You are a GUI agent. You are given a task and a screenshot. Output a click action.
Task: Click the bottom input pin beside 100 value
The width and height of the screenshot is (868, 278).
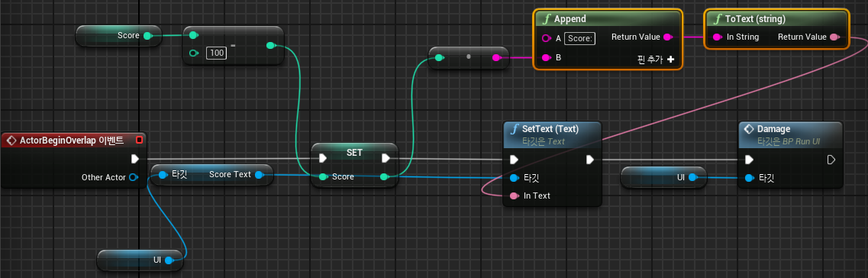[193, 53]
